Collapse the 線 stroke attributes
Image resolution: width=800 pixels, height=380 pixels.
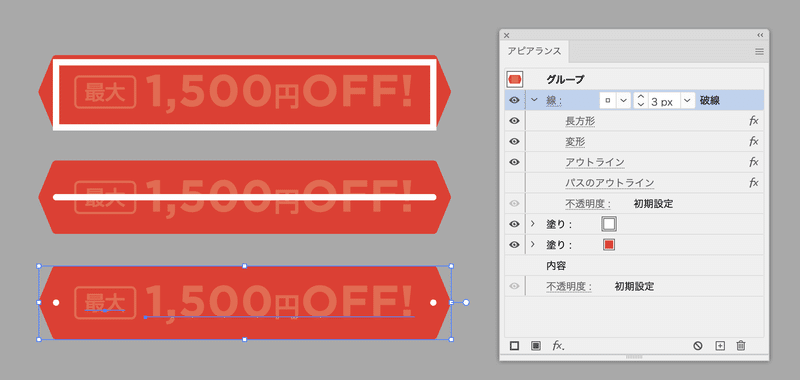coord(534,100)
